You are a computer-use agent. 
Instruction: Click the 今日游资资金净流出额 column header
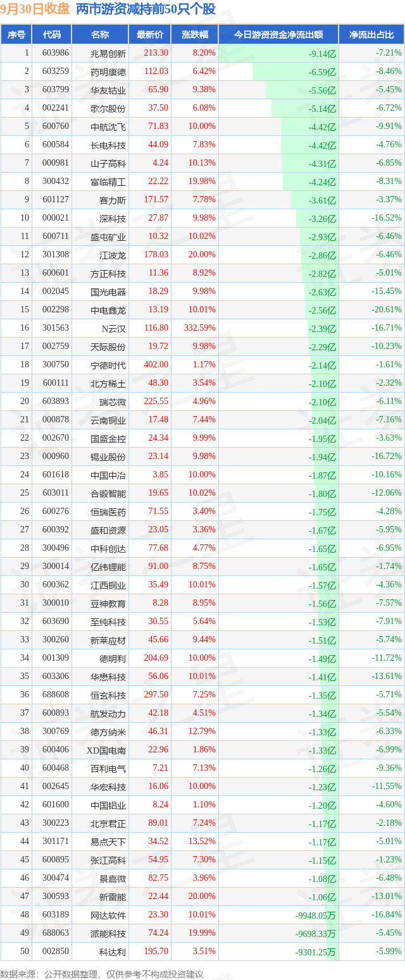tap(278, 35)
